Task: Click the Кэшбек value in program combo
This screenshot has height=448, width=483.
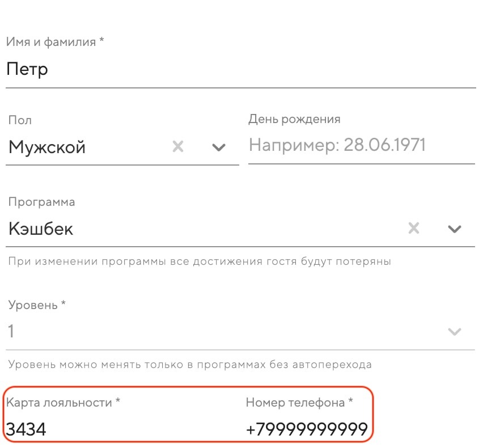Action: click(x=41, y=229)
